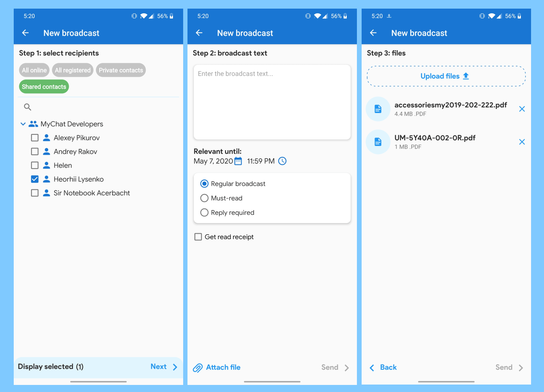Open the calendar date picker icon
The height and width of the screenshot is (392, 544).
[238, 161]
